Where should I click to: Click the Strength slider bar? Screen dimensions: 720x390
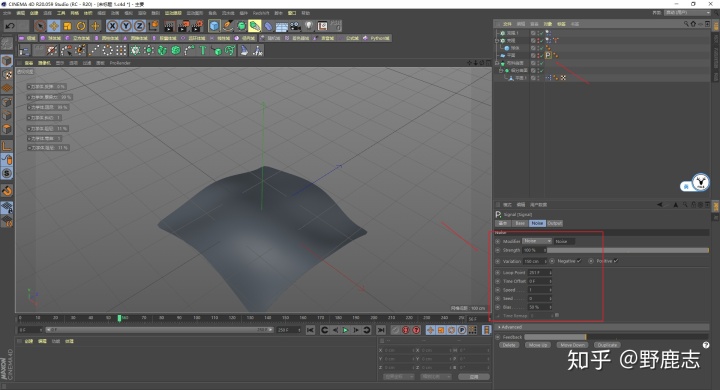pyautogui.click(x=628, y=250)
